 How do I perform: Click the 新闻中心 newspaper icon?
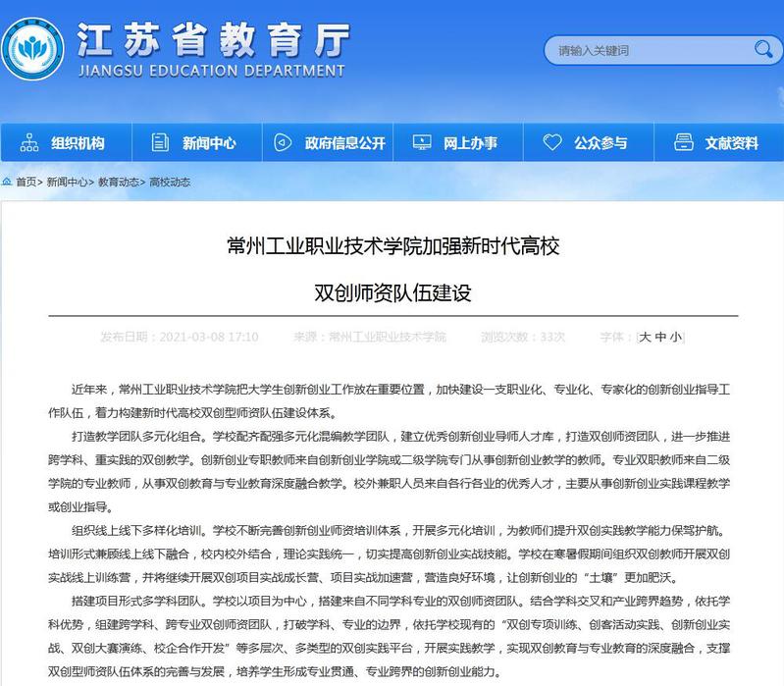pos(160,143)
